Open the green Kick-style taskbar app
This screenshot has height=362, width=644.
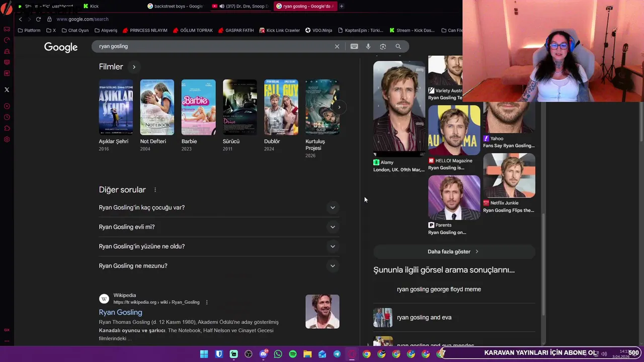point(233,354)
